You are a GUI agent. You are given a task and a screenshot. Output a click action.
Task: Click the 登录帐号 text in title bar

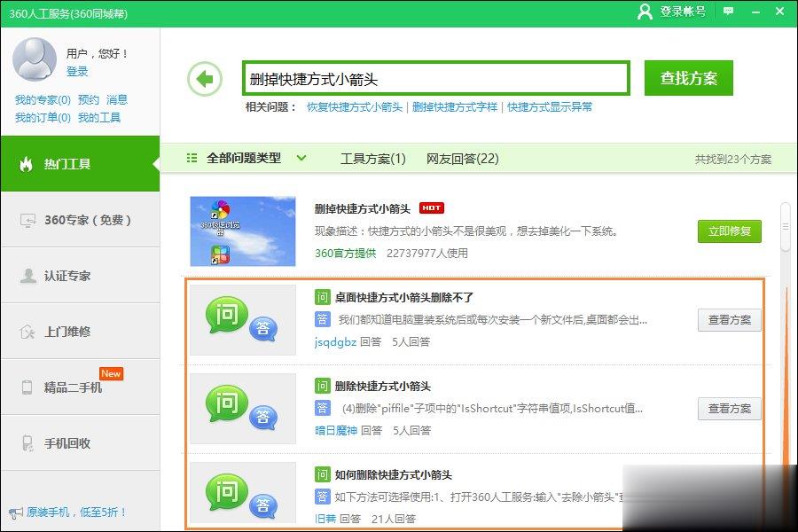point(683,12)
